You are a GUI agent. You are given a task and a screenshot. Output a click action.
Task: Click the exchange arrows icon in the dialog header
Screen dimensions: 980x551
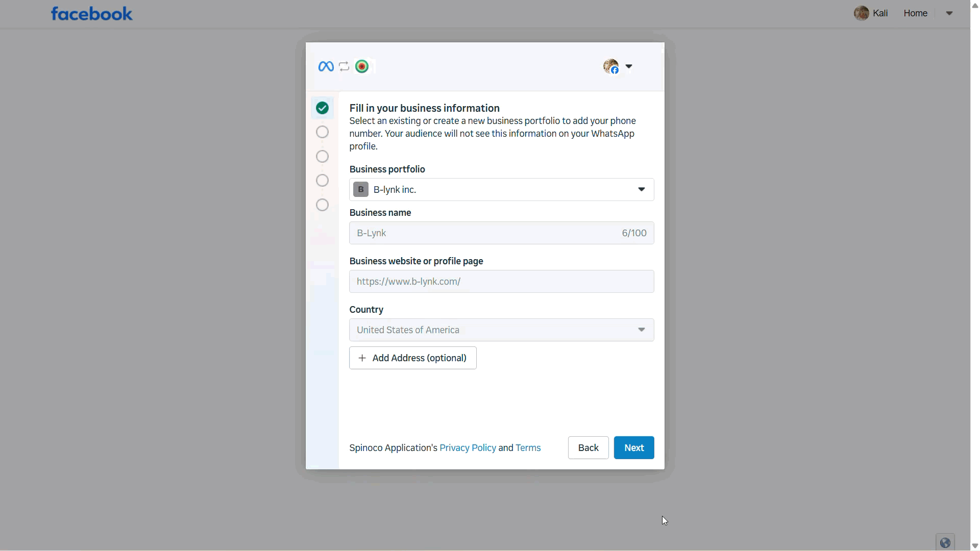click(344, 66)
